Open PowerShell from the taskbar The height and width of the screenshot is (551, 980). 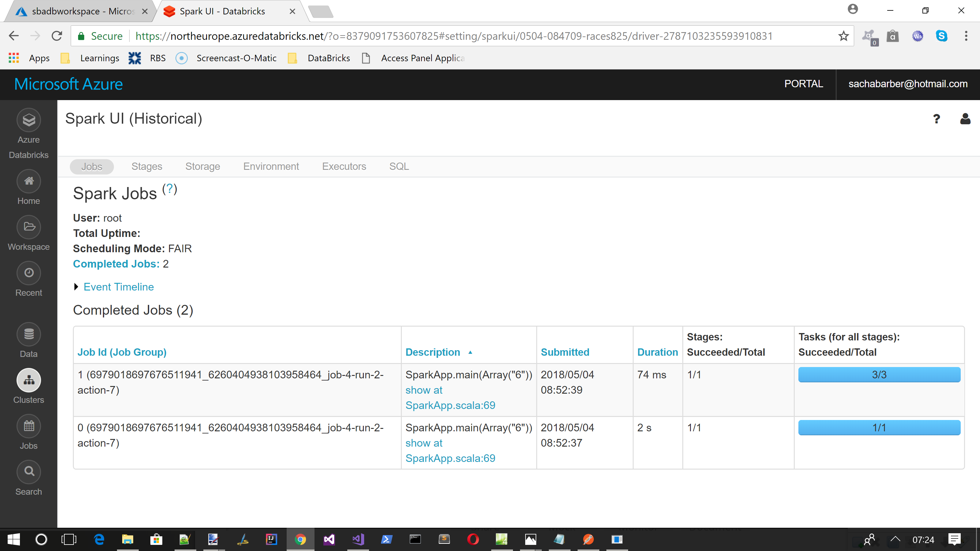(x=386, y=539)
